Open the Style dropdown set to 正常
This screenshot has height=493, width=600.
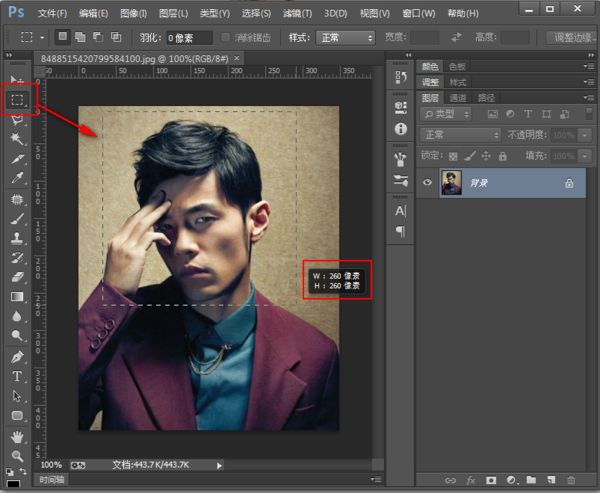tap(345, 38)
